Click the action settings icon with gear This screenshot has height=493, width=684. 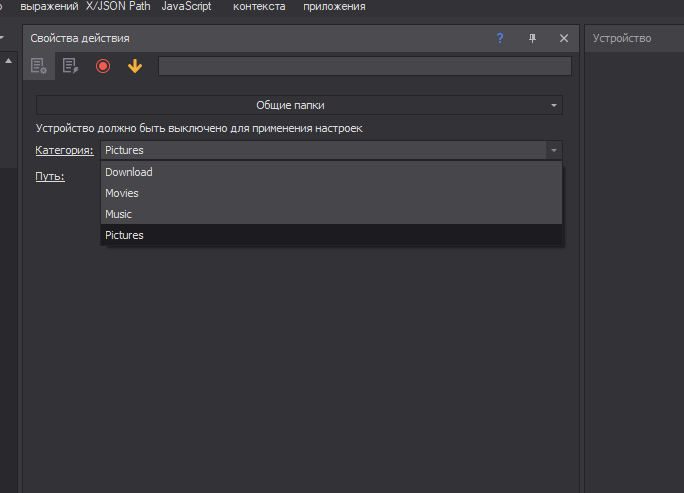coord(39,66)
